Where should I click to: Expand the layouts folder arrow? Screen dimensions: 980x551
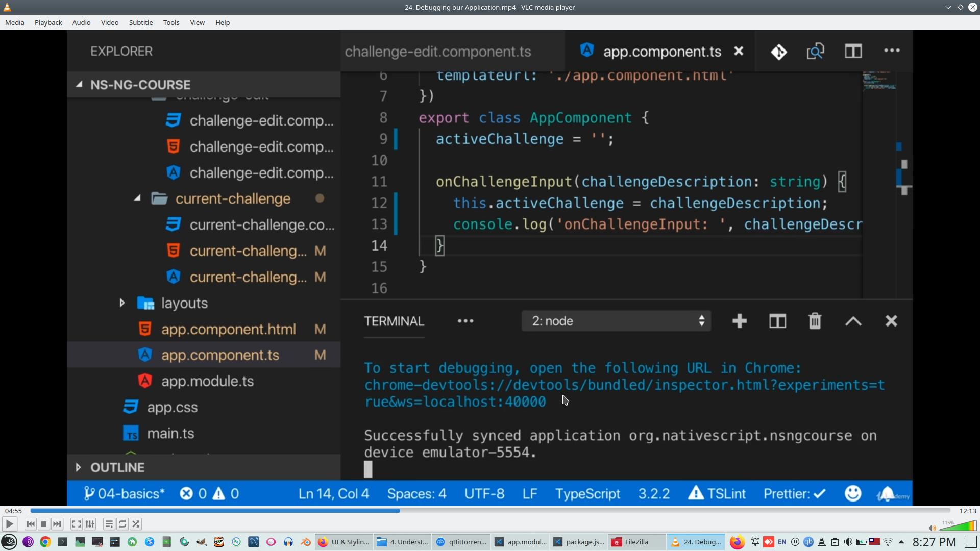pyautogui.click(x=122, y=303)
